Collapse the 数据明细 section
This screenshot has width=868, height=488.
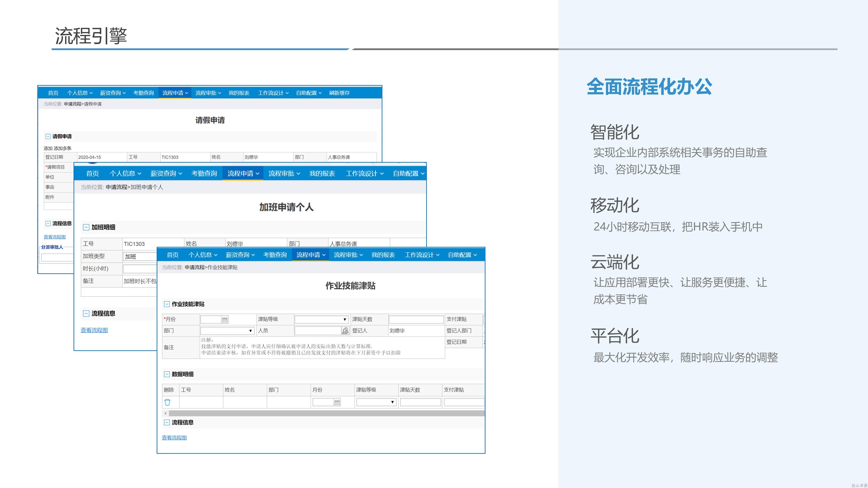166,374
